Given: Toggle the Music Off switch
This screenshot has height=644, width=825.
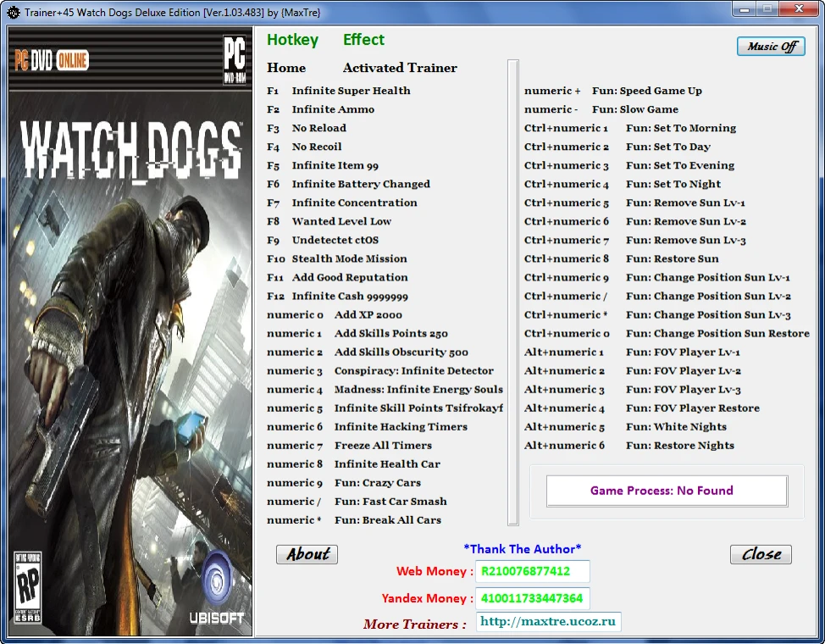Looking at the screenshot, I should (770, 46).
